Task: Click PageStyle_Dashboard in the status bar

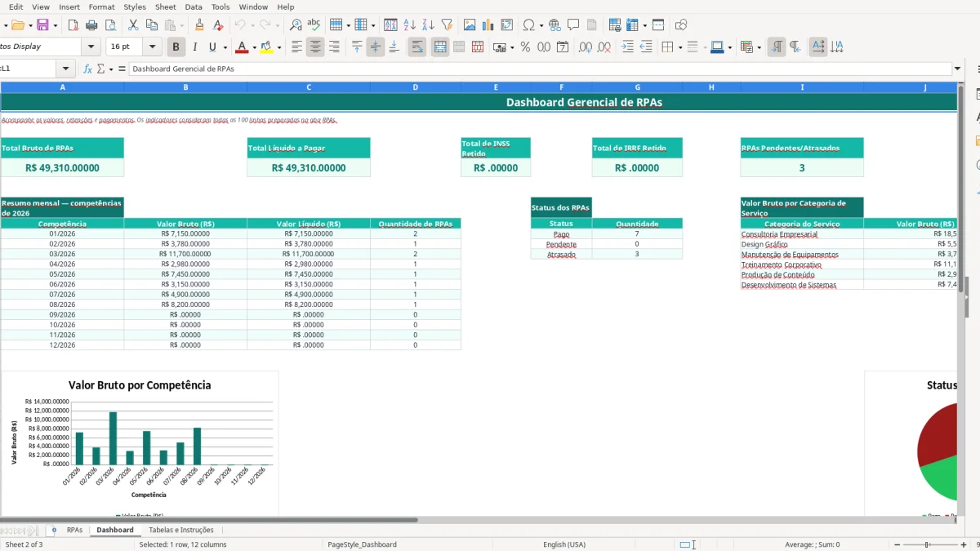Action: click(x=362, y=544)
